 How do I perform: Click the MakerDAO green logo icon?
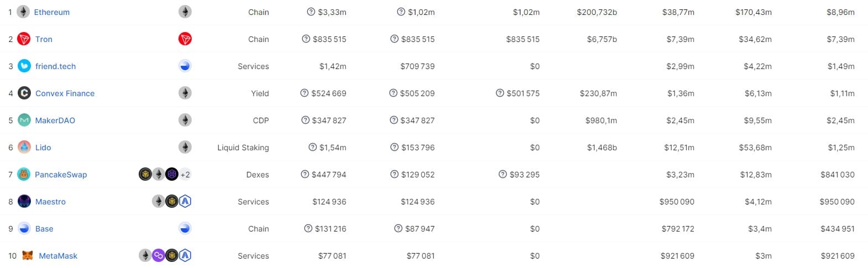(24, 120)
